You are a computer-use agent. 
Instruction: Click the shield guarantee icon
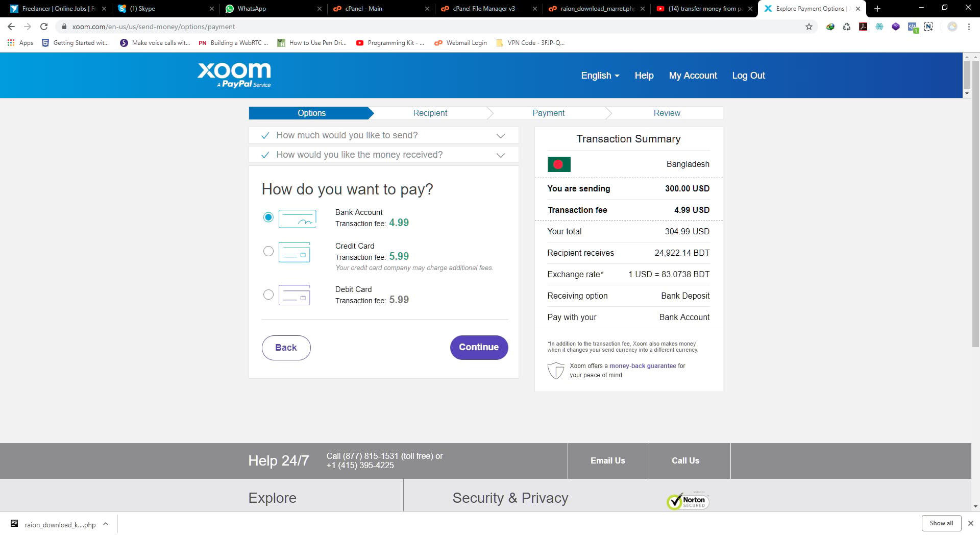click(x=555, y=371)
